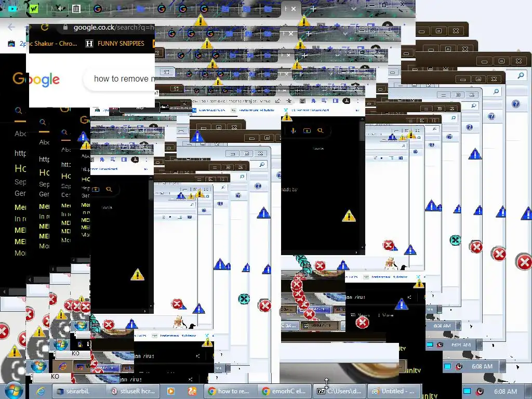Focus the 'how to remove' search box

[119, 79]
